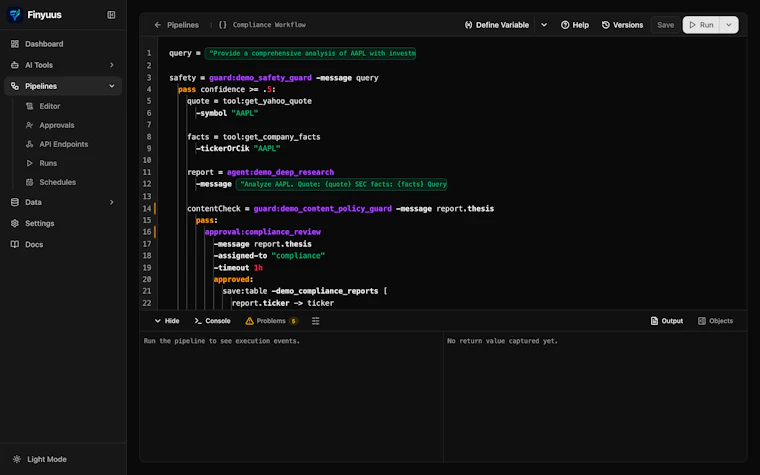Image resolution: width=760 pixels, height=475 pixels.
Task: Click agent:demo_deep_research on line 11
Action: pyautogui.click(x=280, y=172)
